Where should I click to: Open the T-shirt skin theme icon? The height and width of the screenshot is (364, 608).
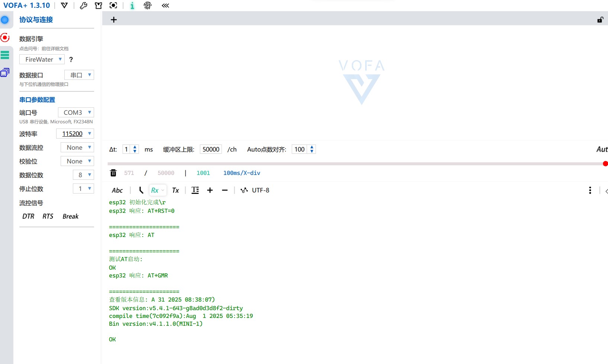point(99,6)
